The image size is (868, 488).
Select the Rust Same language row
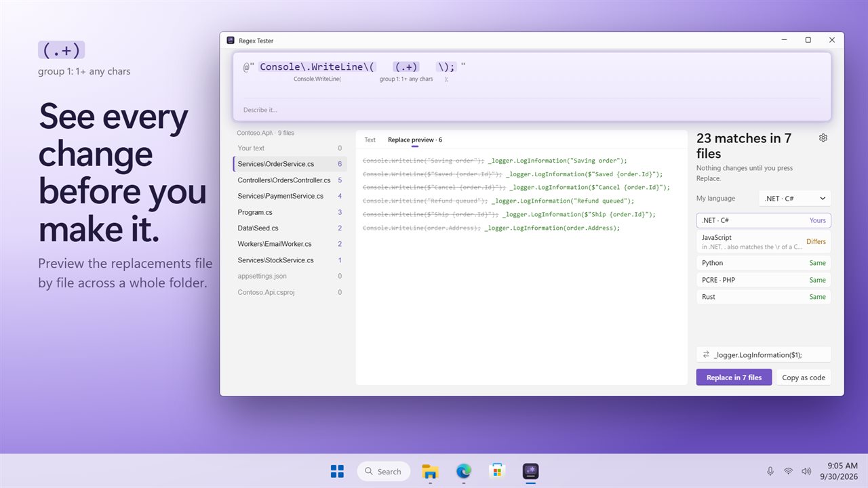coord(764,297)
